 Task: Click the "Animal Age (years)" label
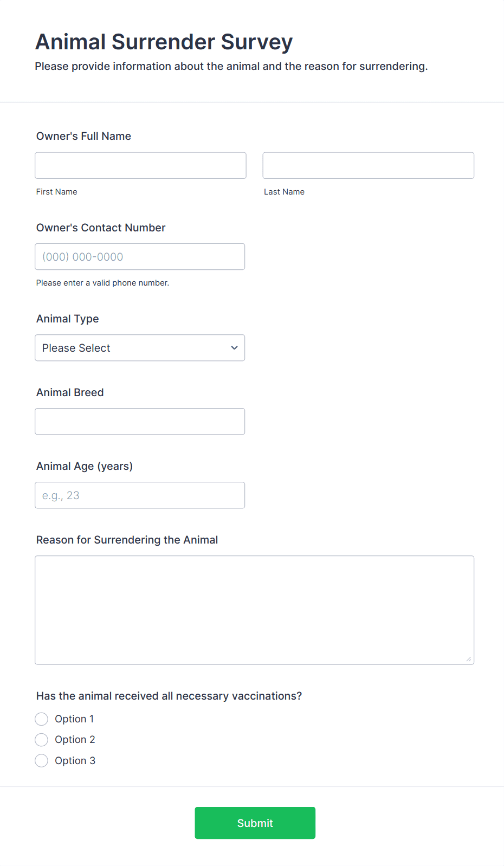85,466
